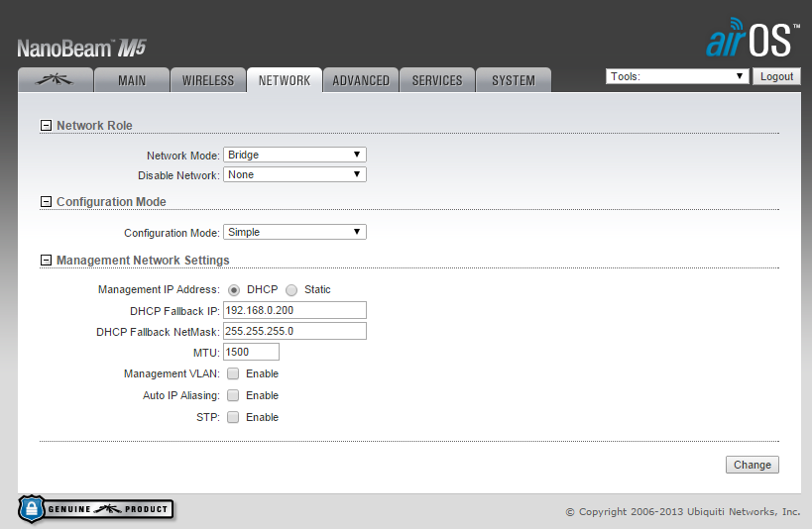This screenshot has width=812, height=529.
Task: Open the Tools dropdown
Action: 677,76
